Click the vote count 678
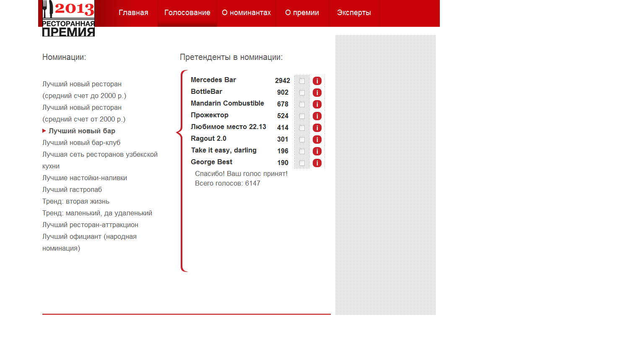 point(283,104)
